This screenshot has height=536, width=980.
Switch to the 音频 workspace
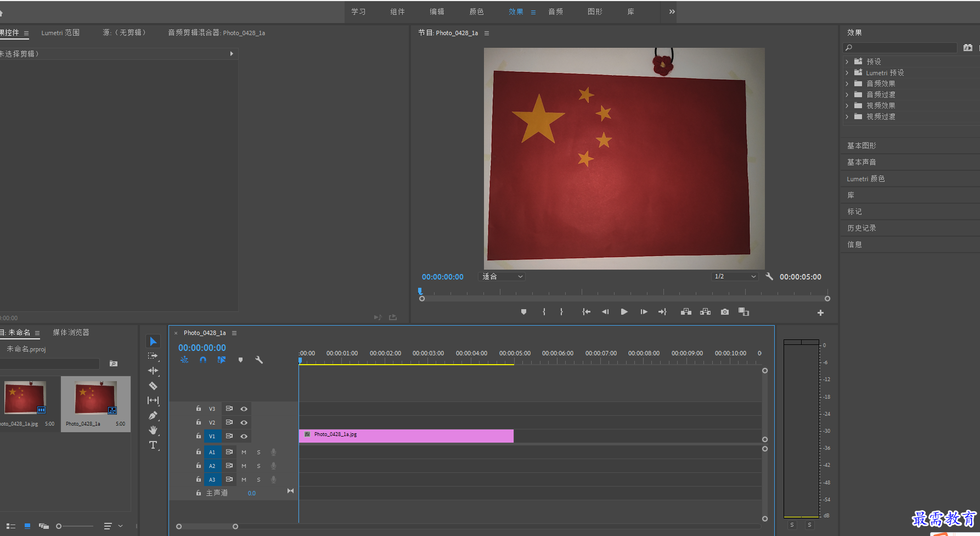pyautogui.click(x=555, y=12)
